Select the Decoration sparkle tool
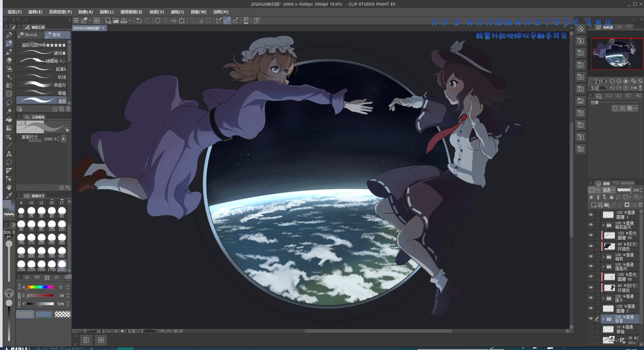The image size is (644, 350). (9, 77)
